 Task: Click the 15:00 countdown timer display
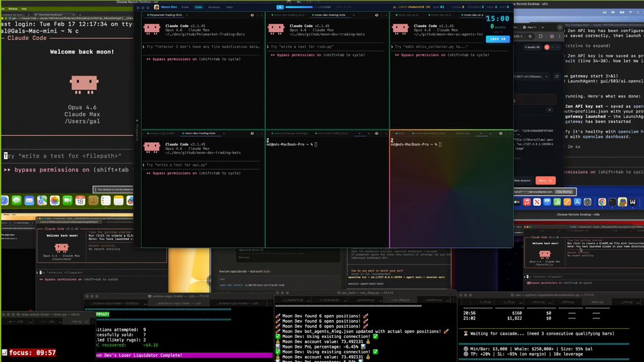pos(499,18)
